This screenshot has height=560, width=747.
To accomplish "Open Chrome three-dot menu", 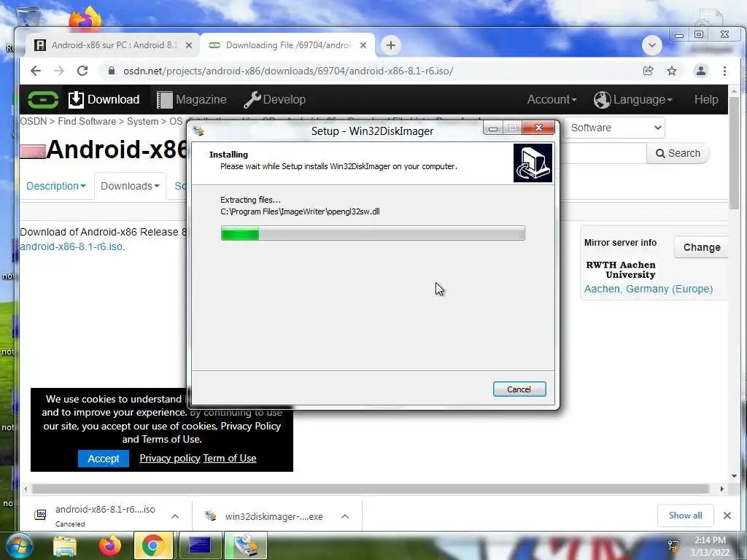I will coord(724,71).
